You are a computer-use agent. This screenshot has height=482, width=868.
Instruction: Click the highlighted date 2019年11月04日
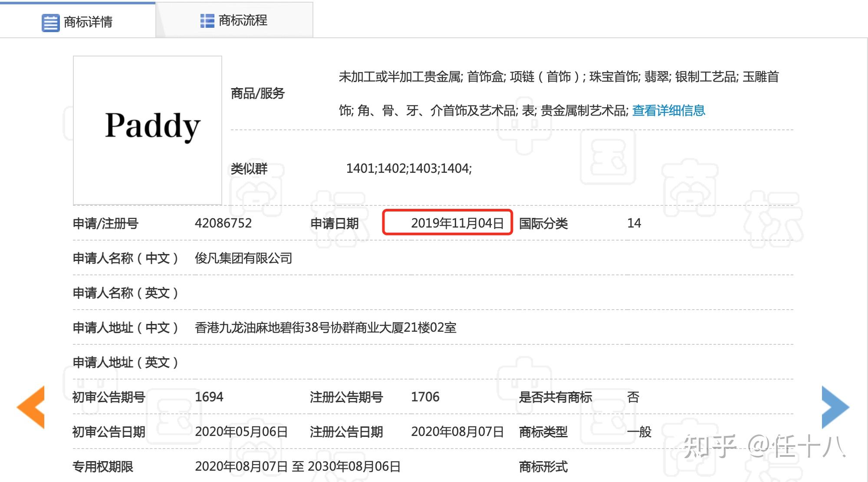coord(457,223)
